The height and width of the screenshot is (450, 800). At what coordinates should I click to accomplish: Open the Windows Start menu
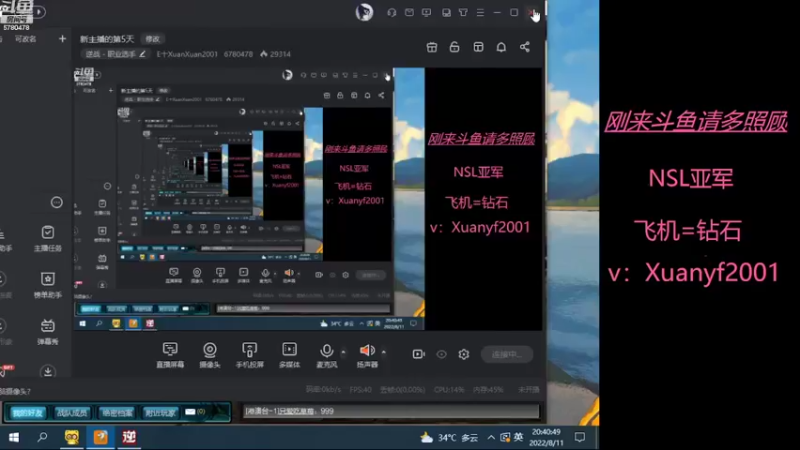pyautogui.click(x=14, y=437)
